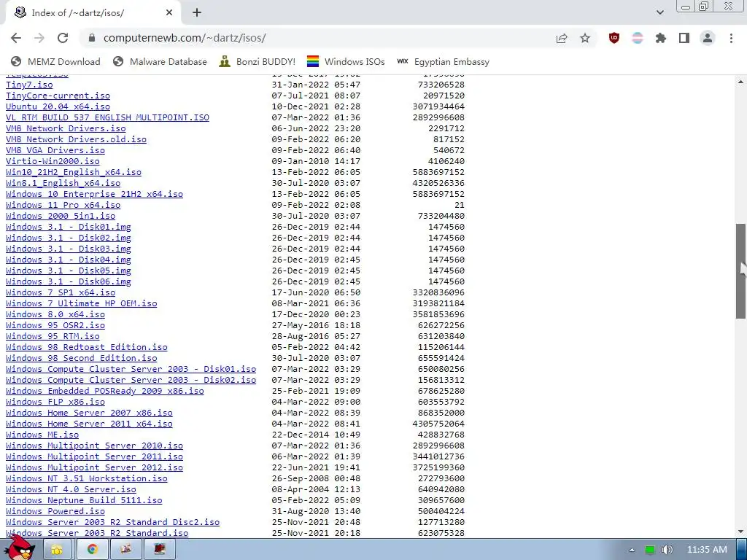The height and width of the screenshot is (560, 747).
Task: Select the Index of /~dartz/isos/ tab
Action: (93, 13)
